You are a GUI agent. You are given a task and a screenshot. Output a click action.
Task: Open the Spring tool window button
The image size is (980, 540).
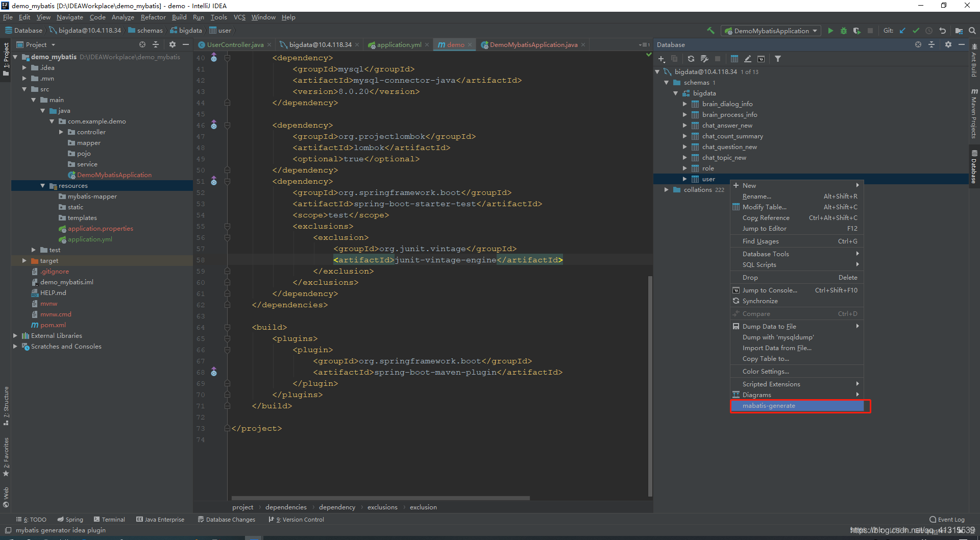[x=70, y=520]
